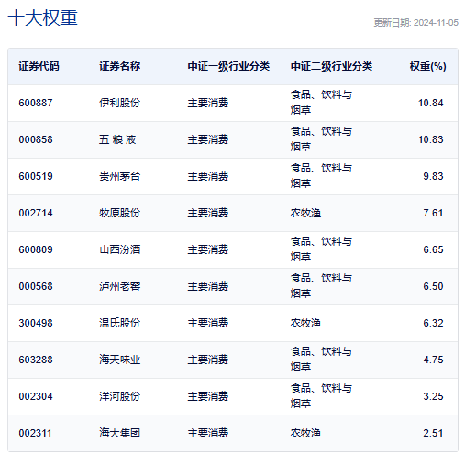Click the weight value 6.50
The image size is (476, 465).
coord(433,286)
